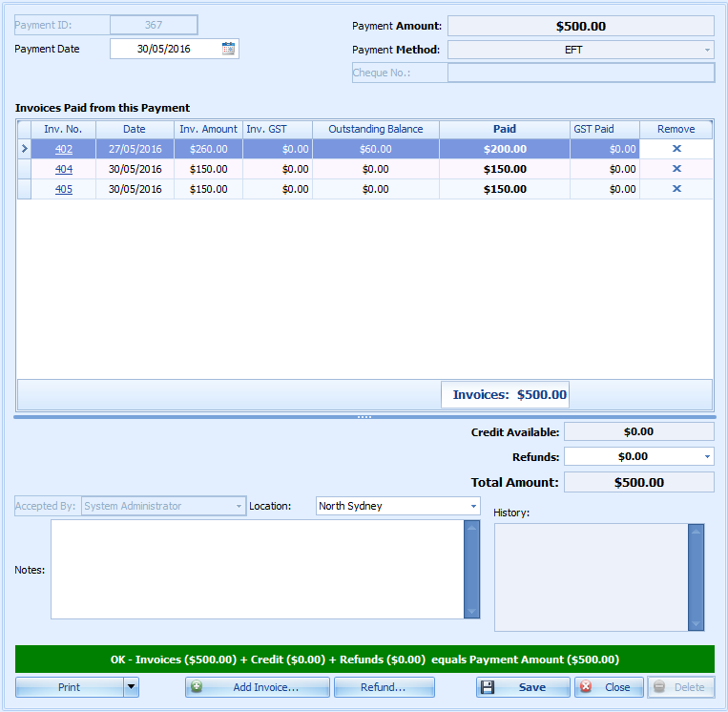
Task: Save the payment
Action: coord(523,687)
